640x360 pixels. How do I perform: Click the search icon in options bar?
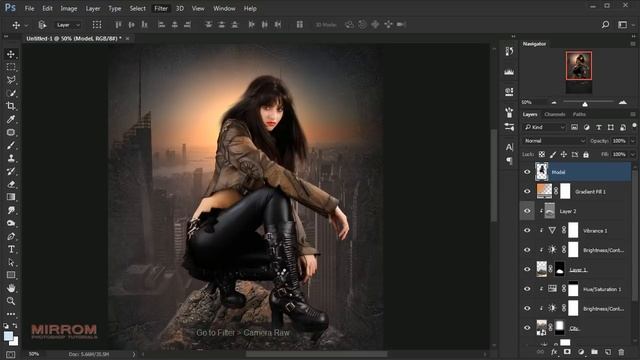coord(605,24)
